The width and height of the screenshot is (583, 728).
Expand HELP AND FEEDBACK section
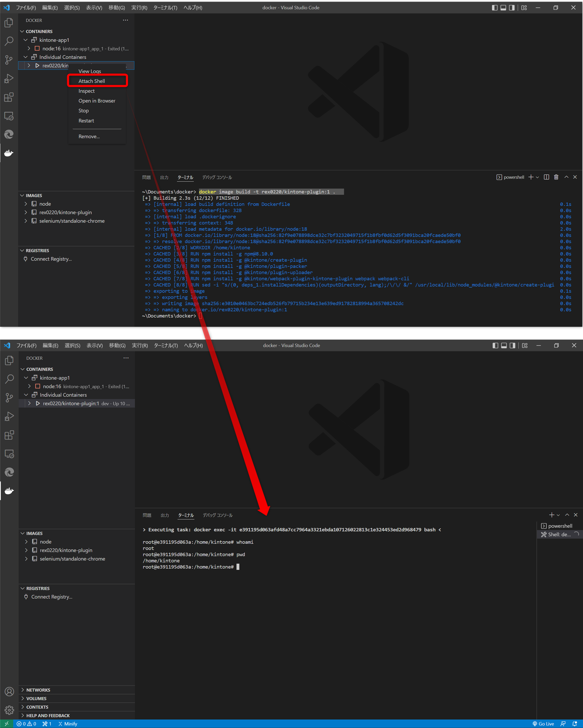point(77,716)
